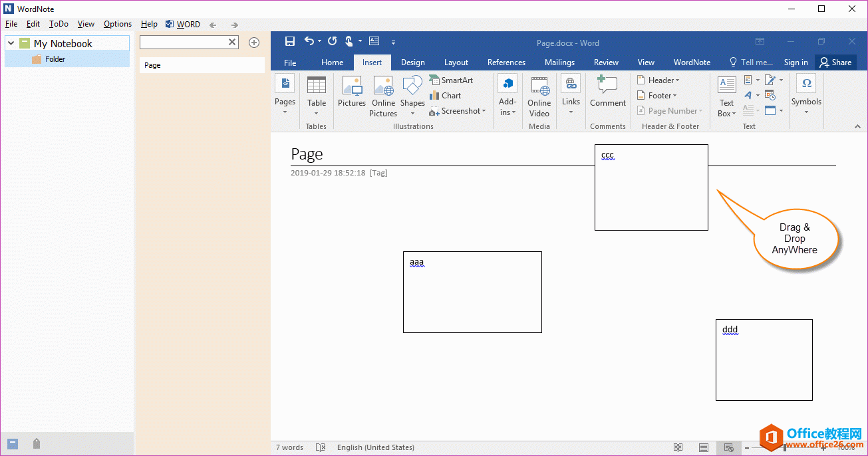Image resolution: width=868 pixels, height=456 pixels.
Task: Open the ToDo menu
Action: [x=59, y=24]
